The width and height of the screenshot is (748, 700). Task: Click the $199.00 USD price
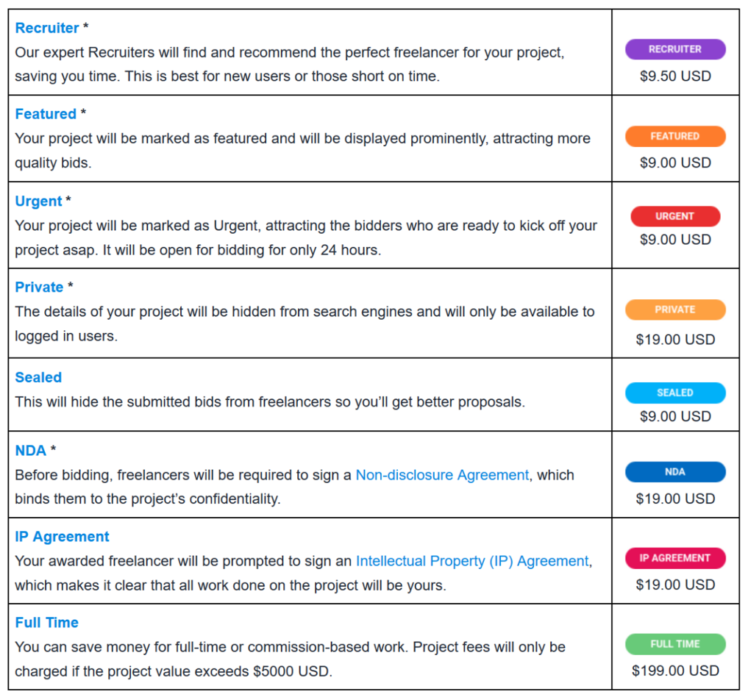pos(675,671)
